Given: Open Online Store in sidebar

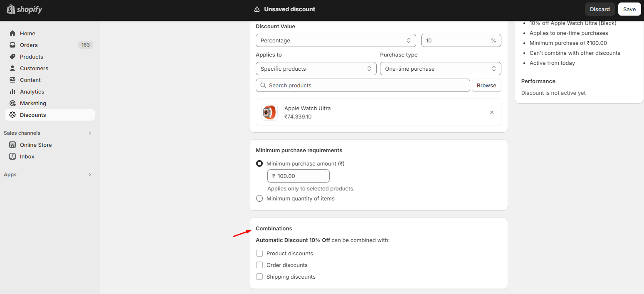Looking at the screenshot, I should (x=36, y=145).
